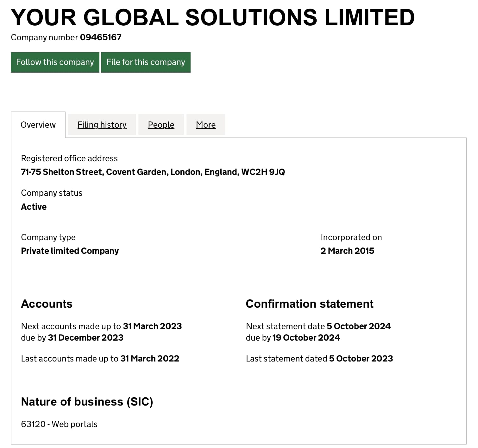
Task: Select the 63120 - Web portals SIC code
Action: (59, 424)
